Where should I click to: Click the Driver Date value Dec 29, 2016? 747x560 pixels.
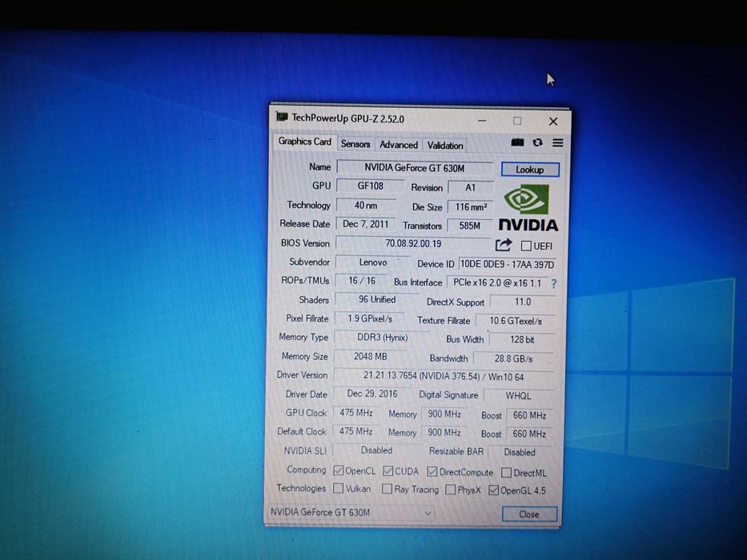coord(372,394)
